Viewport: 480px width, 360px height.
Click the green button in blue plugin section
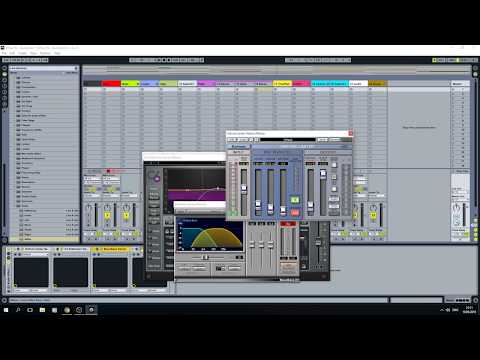click(295, 200)
